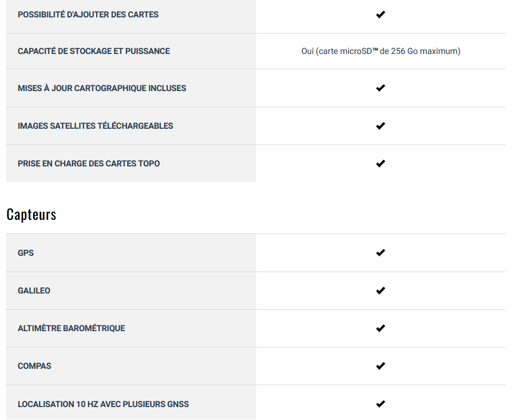Click the checkmark in the Compas row
522x420 pixels.
pyautogui.click(x=380, y=366)
